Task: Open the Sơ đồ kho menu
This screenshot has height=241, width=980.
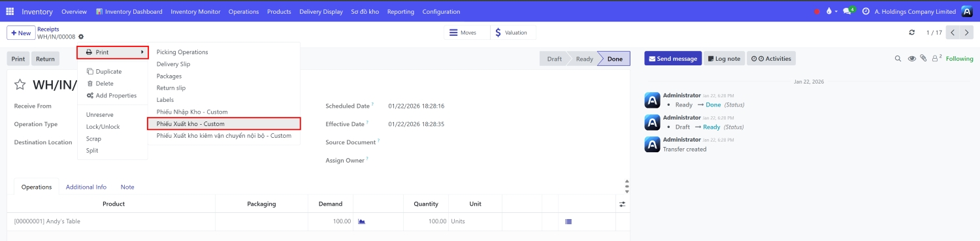Action: coord(365,12)
